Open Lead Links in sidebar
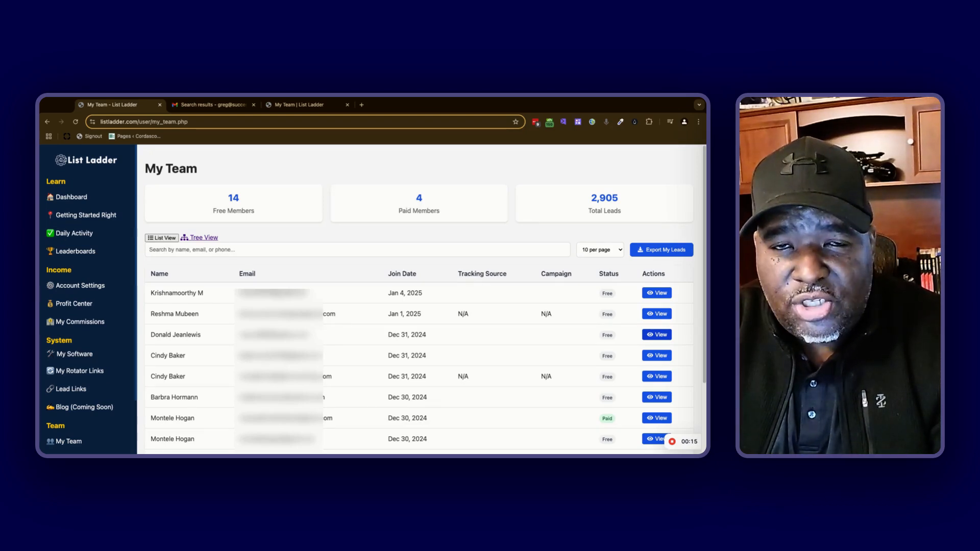The image size is (980, 551). (x=66, y=389)
